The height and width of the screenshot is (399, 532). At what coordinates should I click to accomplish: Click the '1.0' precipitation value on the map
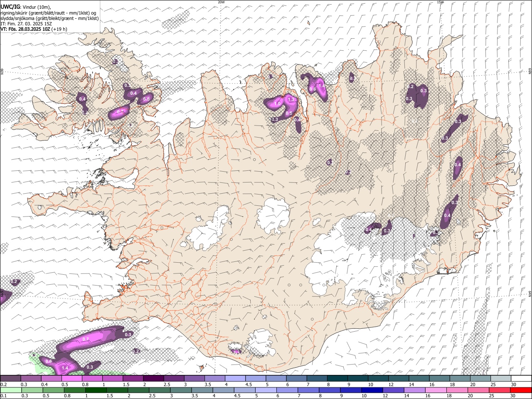point(278,103)
